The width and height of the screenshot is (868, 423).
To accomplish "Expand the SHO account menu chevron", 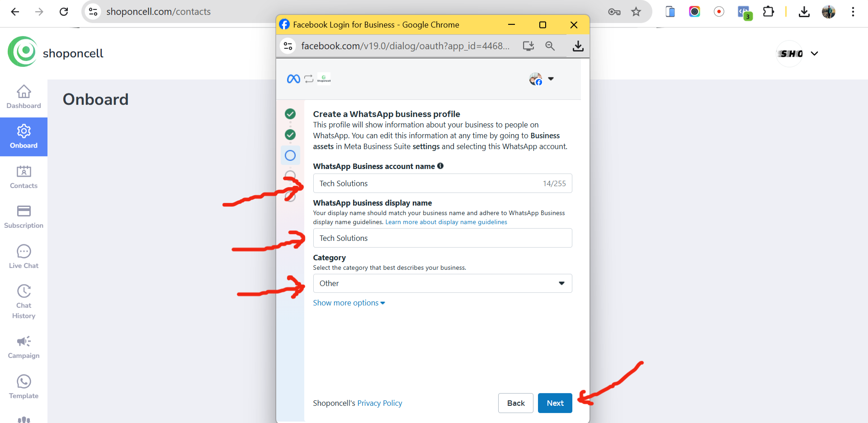I will (814, 53).
